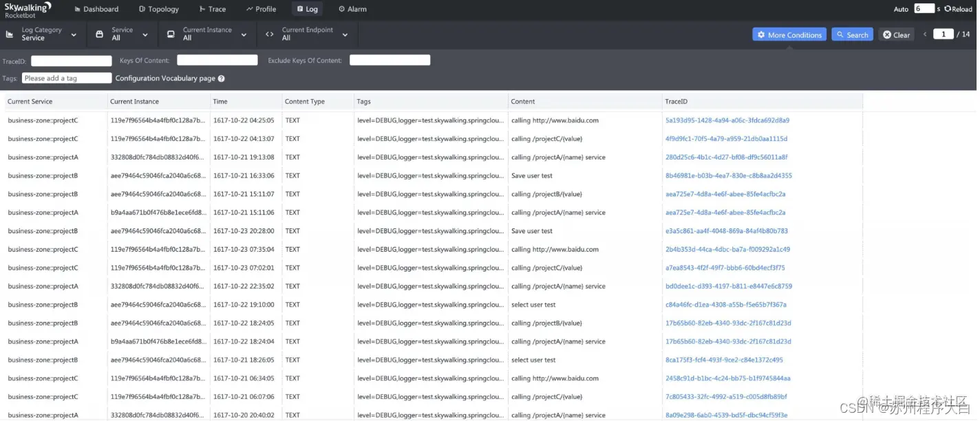Open trace 5a193d95-1428-4a94-a06c-3fdca692d8a9
The height and width of the screenshot is (421, 980).
tap(727, 120)
